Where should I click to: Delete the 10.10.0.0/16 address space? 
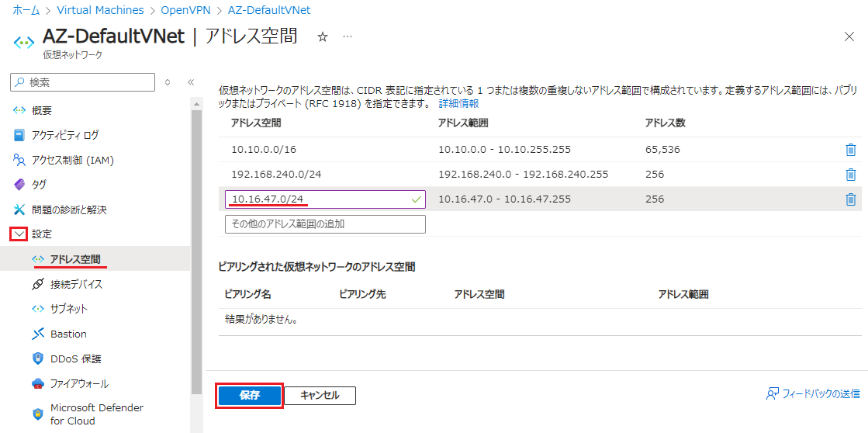coord(851,150)
